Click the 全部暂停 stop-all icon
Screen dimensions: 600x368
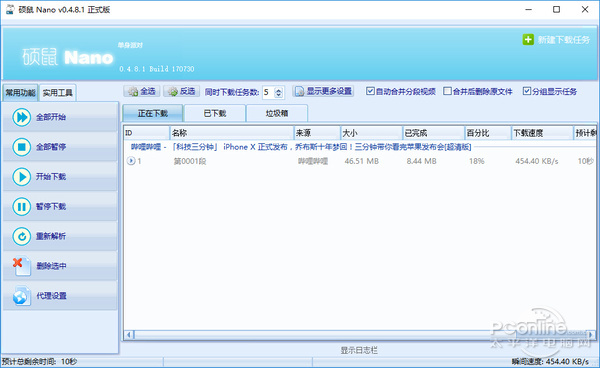click(x=21, y=147)
